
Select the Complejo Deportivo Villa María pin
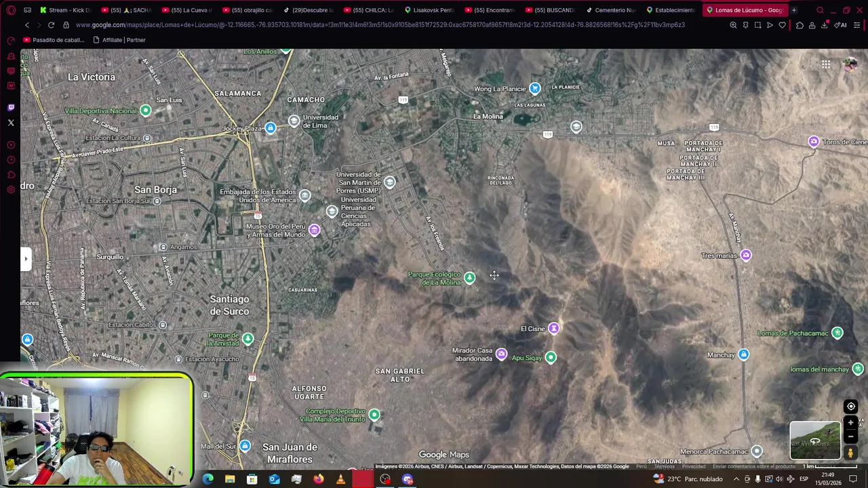[x=374, y=415]
